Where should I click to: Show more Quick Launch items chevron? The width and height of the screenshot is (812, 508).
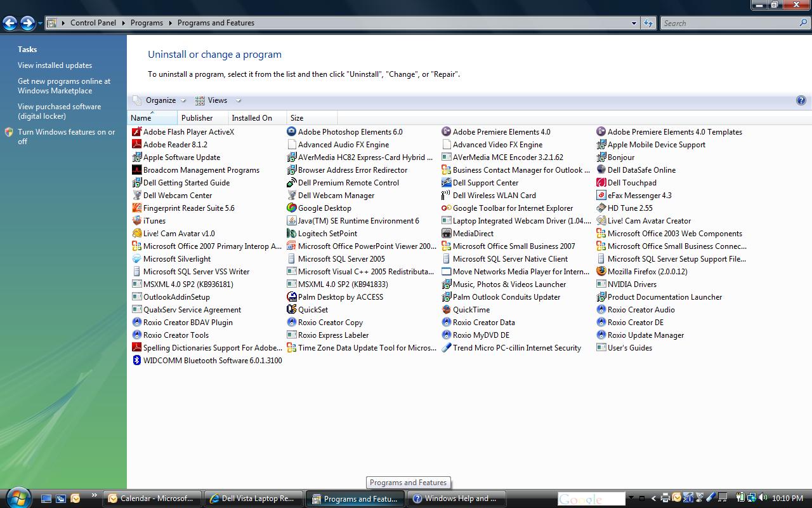tap(95, 495)
